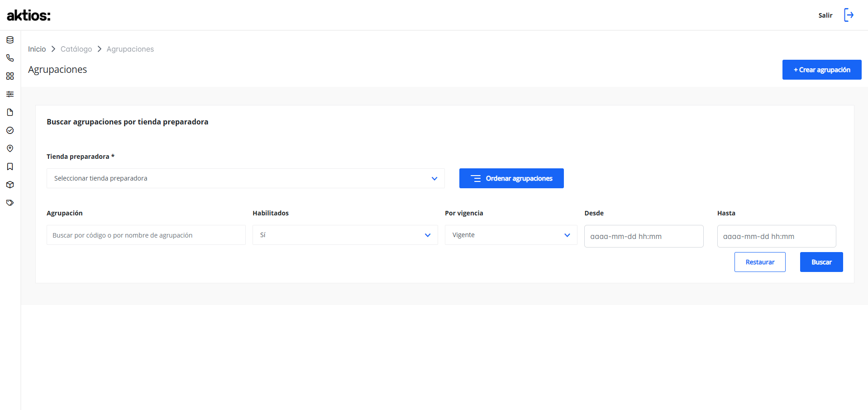Image resolution: width=868 pixels, height=410 pixels.
Task: Click the circled checkmark icon in the sidebar
Action: [x=10, y=130]
